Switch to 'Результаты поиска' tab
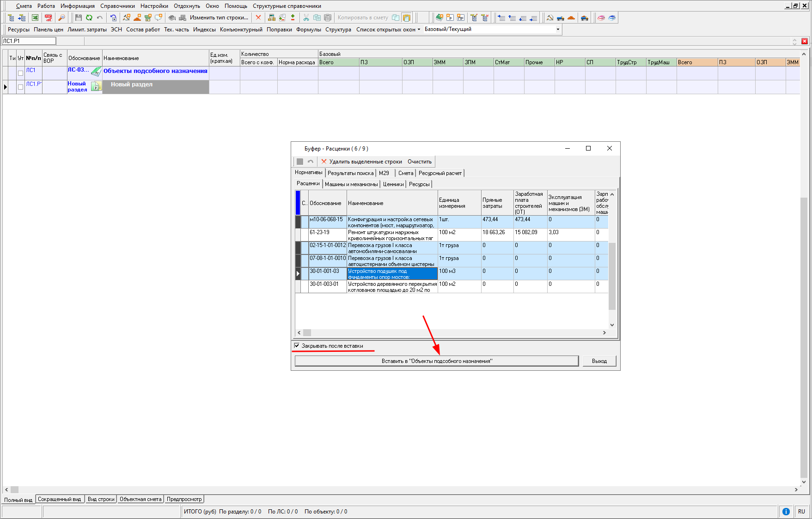This screenshot has width=812, height=519. point(350,173)
